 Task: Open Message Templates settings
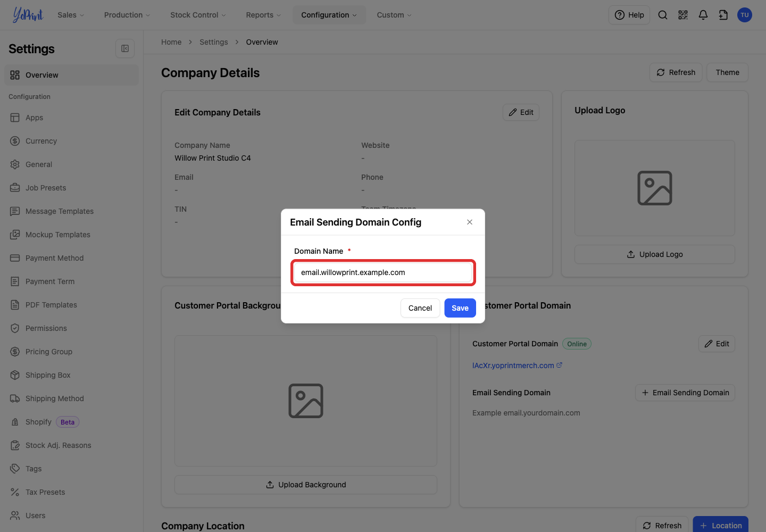(71, 211)
